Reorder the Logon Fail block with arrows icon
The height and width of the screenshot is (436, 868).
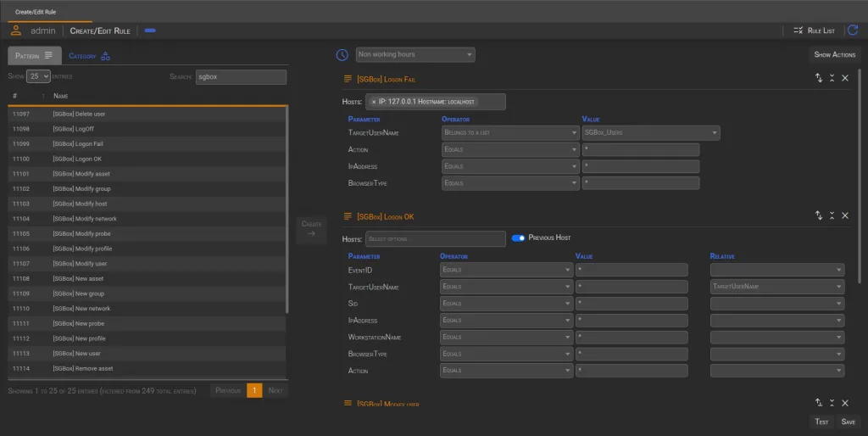tap(819, 78)
